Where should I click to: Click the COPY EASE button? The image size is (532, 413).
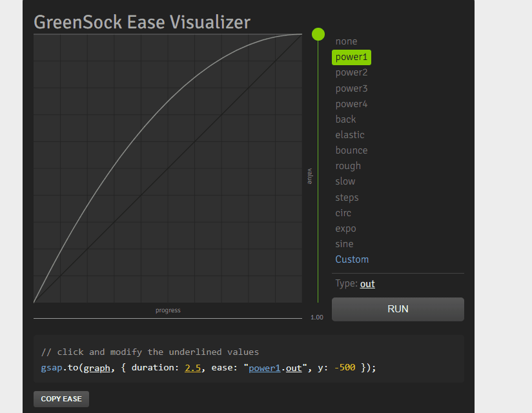[x=61, y=398]
